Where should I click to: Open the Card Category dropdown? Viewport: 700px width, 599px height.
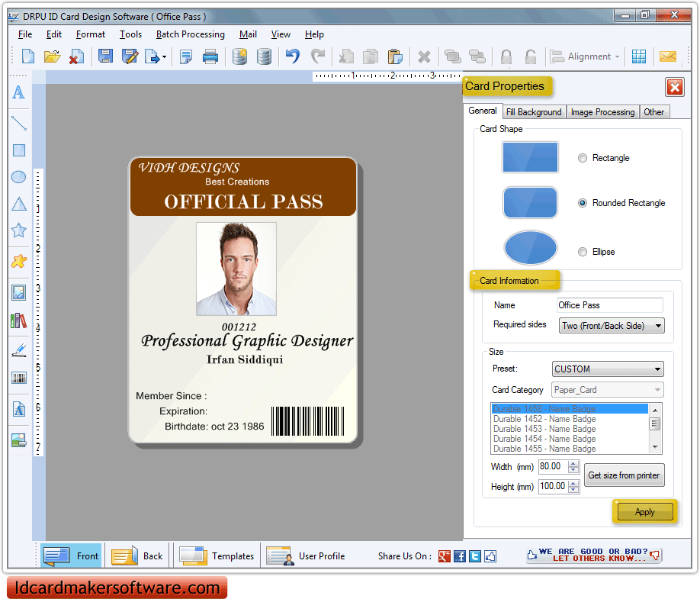pyautogui.click(x=608, y=390)
